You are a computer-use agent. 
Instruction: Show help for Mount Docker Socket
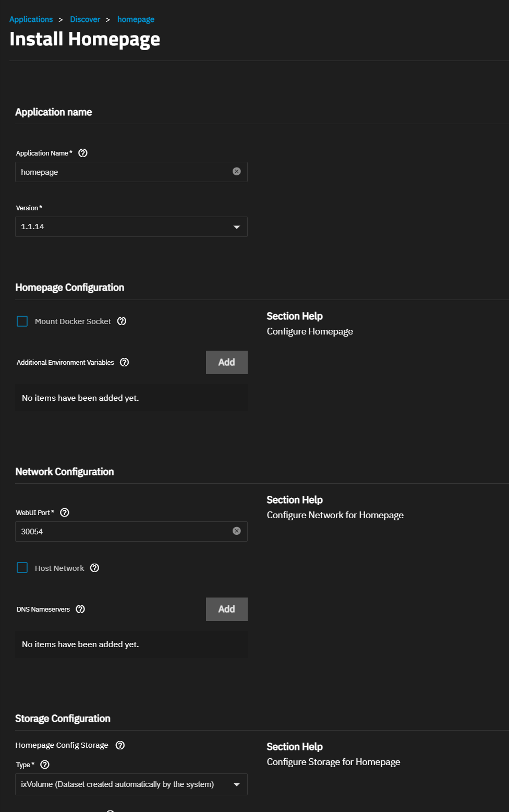(x=122, y=321)
